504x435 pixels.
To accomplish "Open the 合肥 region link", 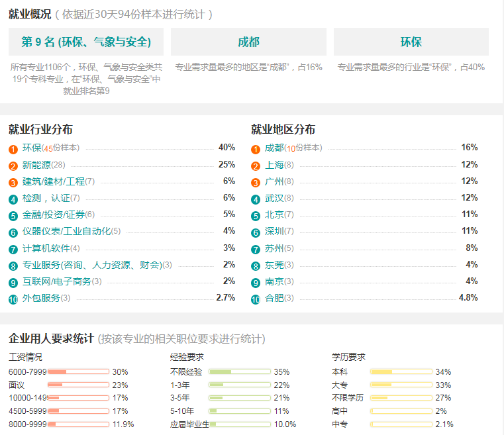I will coord(274,298).
